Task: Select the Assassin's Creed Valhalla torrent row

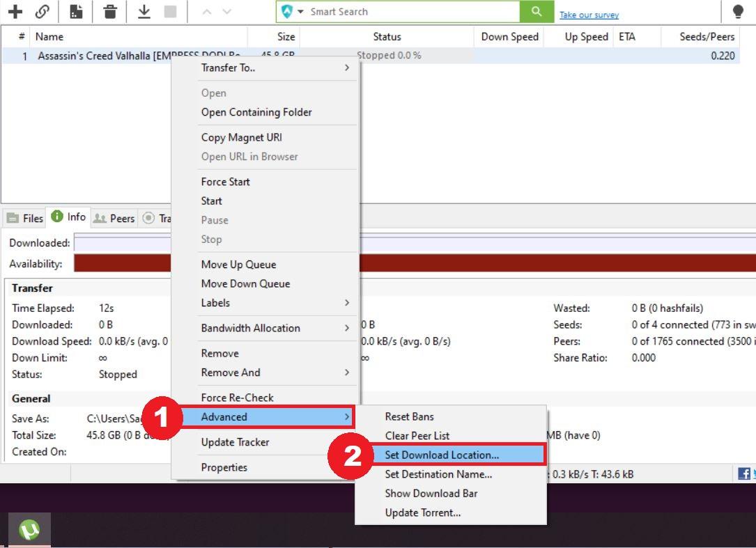Action: coord(370,56)
